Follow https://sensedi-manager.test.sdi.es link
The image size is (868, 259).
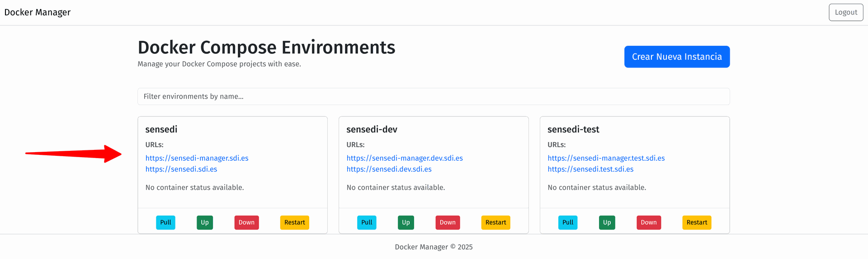pyautogui.click(x=606, y=158)
